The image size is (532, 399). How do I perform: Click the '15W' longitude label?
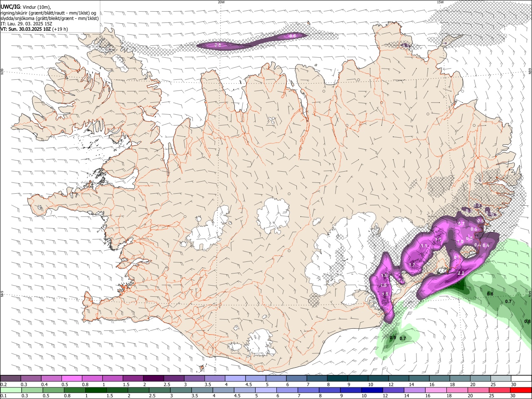pyautogui.click(x=440, y=2)
